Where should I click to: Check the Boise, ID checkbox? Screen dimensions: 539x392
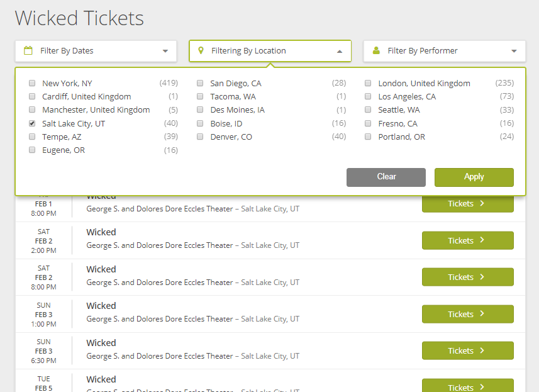(200, 123)
